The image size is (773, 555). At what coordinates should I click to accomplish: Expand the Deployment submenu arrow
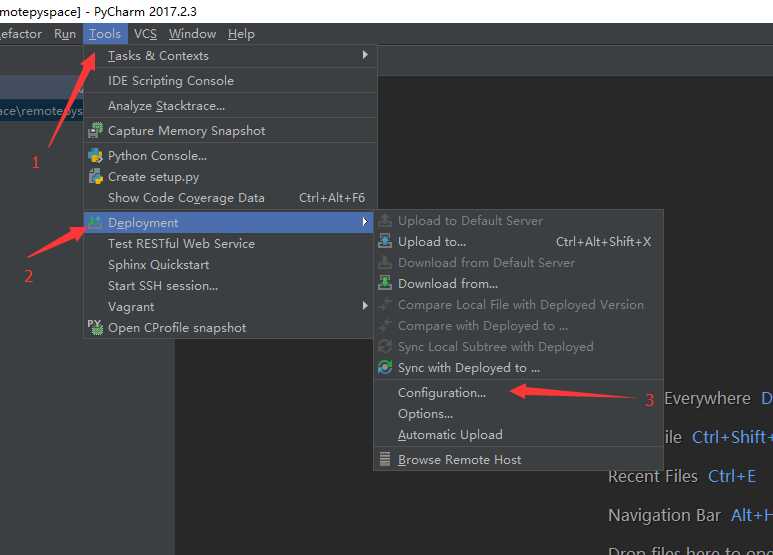365,222
